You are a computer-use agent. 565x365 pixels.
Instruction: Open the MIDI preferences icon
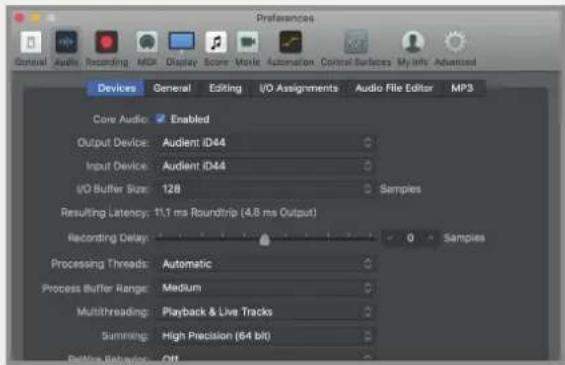coord(147,43)
